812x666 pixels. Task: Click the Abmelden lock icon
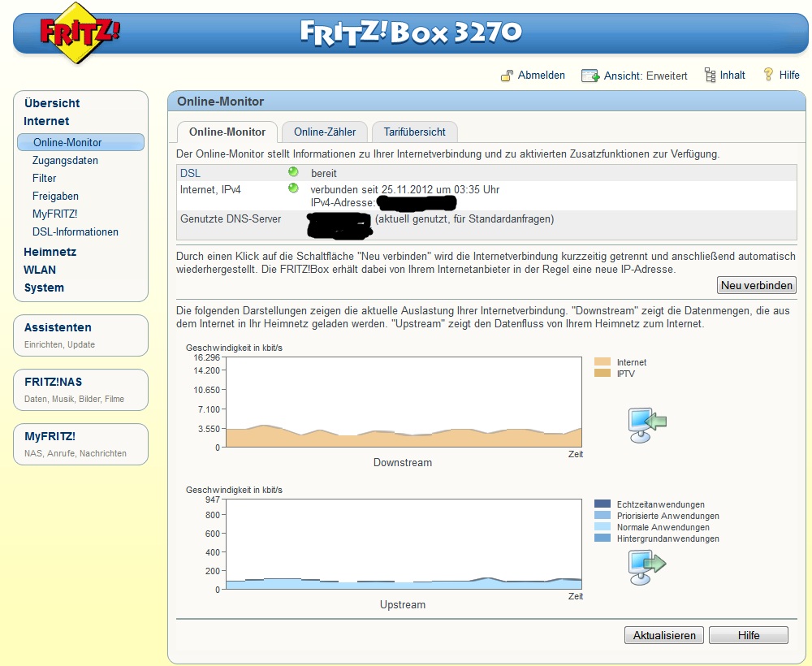click(x=507, y=76)
